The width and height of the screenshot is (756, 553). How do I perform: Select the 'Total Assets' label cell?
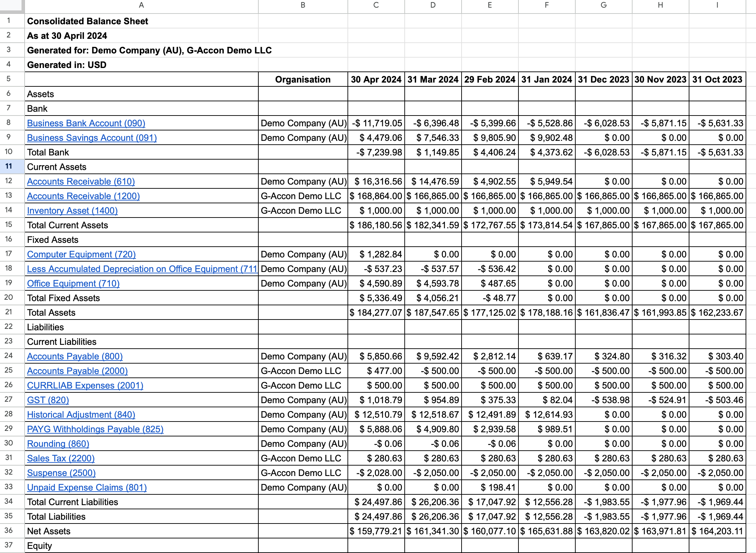click(x=141, y=313)
